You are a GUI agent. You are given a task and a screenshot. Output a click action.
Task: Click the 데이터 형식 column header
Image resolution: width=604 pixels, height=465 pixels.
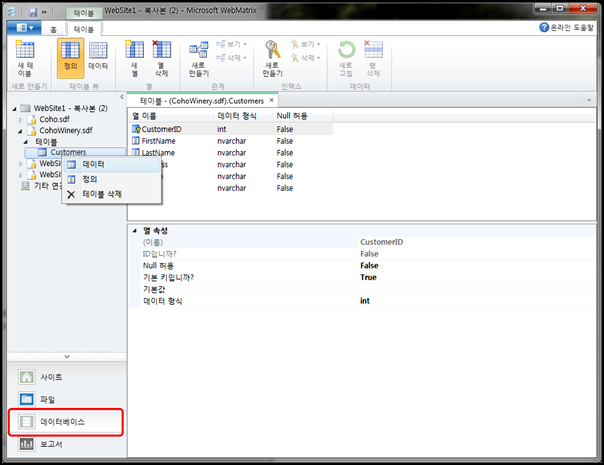[243, 116]
